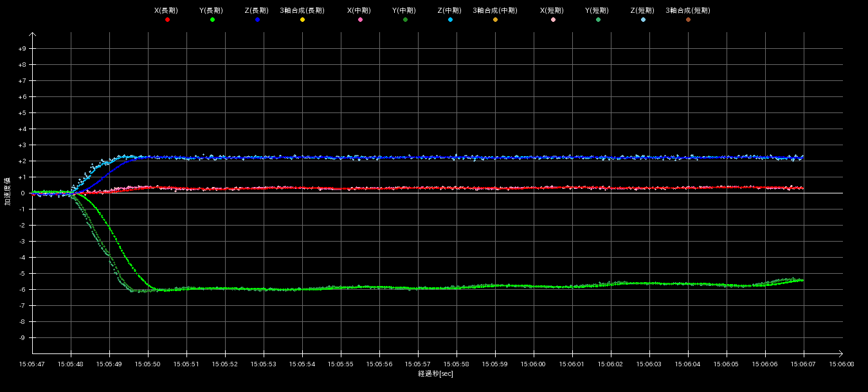Toggle the Y(長期) series legend label
The image size is (868, 392).
pyautogui.click(x=212, y=11)
